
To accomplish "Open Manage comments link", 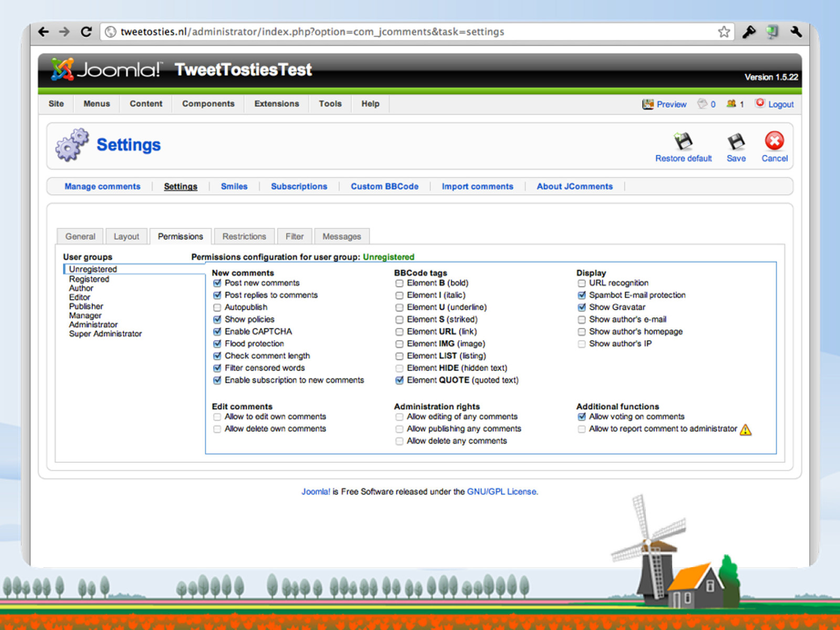I will click(x=102, y=186).
